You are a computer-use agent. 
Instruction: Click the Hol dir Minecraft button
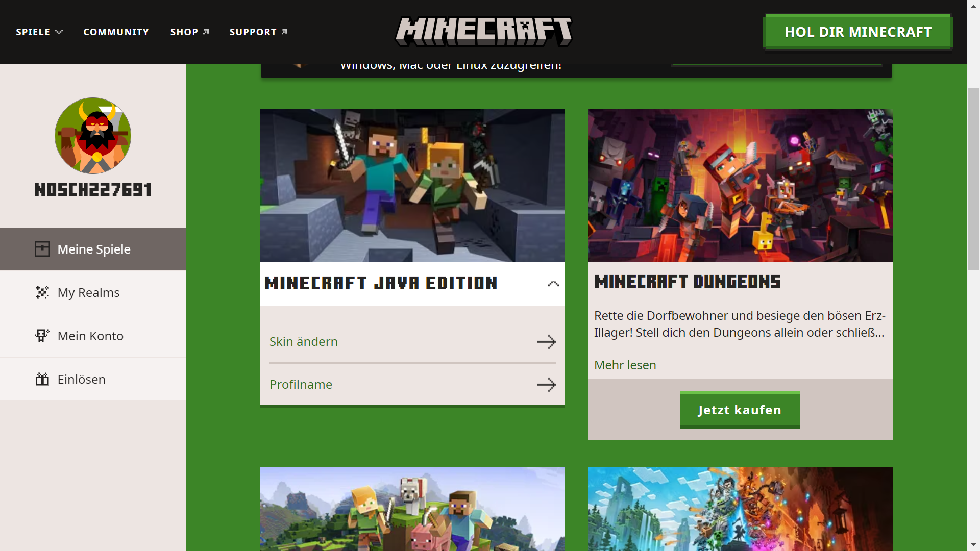pyautogui.click(x=858, y=32)
